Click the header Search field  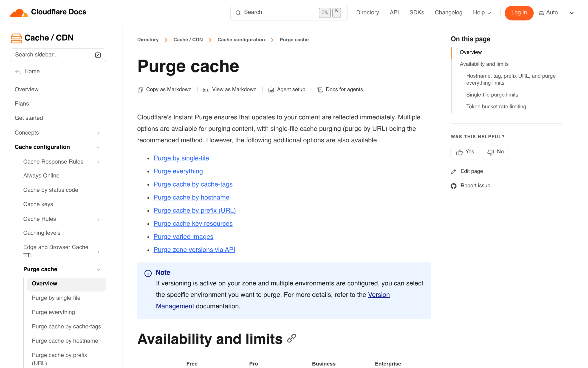coord(289,13)
